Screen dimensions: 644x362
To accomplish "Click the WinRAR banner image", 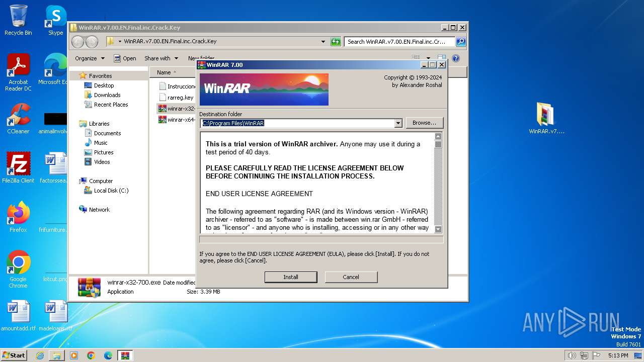I will pyautogui.click(x=264, y=89).
